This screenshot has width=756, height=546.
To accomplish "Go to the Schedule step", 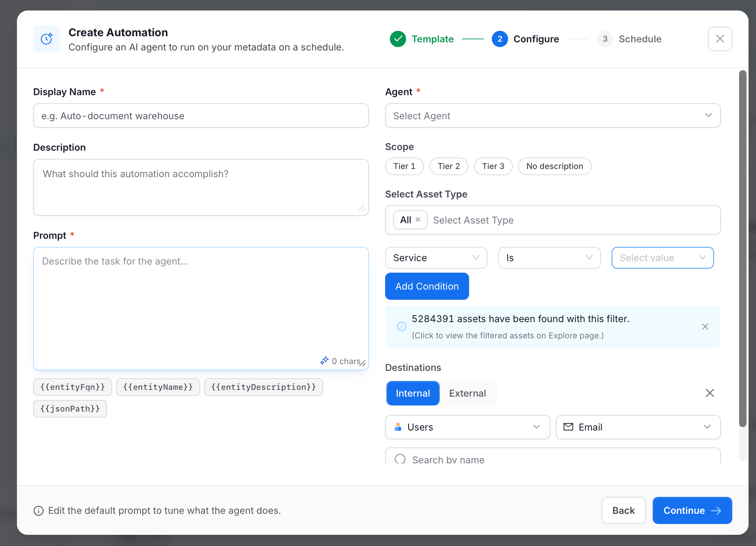I will pyautogui.click(x=629, y=39).
